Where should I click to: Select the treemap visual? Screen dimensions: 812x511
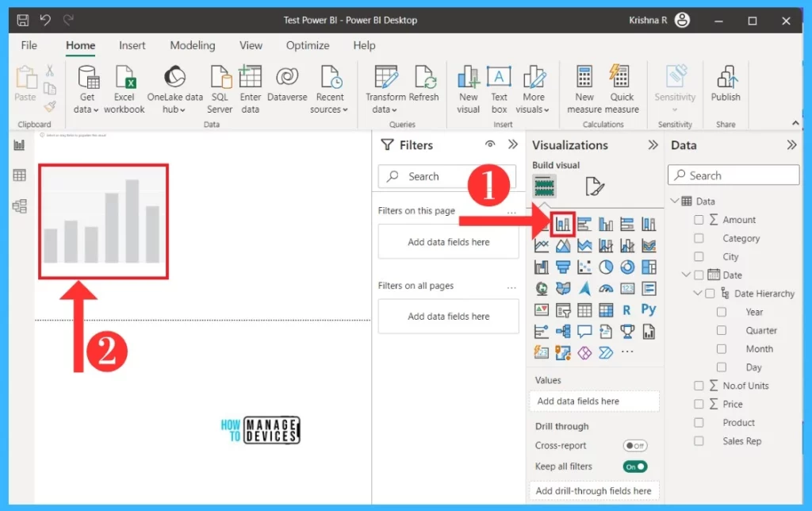(649, 267)
